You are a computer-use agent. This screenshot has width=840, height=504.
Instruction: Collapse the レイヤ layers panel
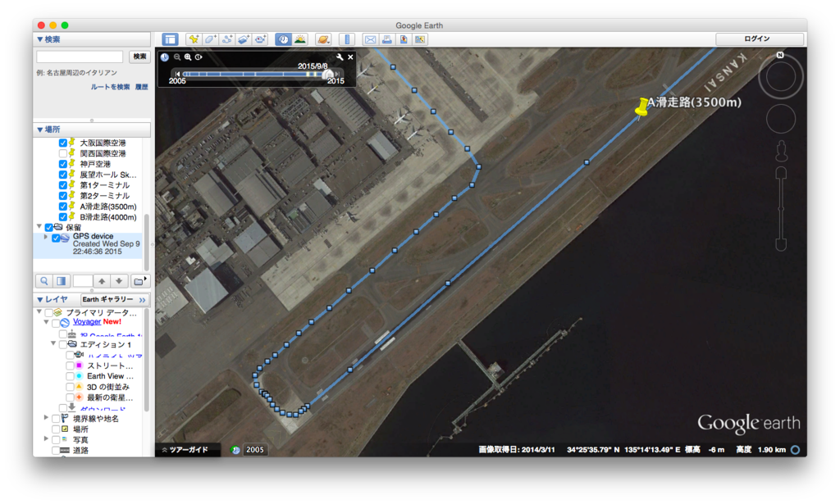[39, 300]
